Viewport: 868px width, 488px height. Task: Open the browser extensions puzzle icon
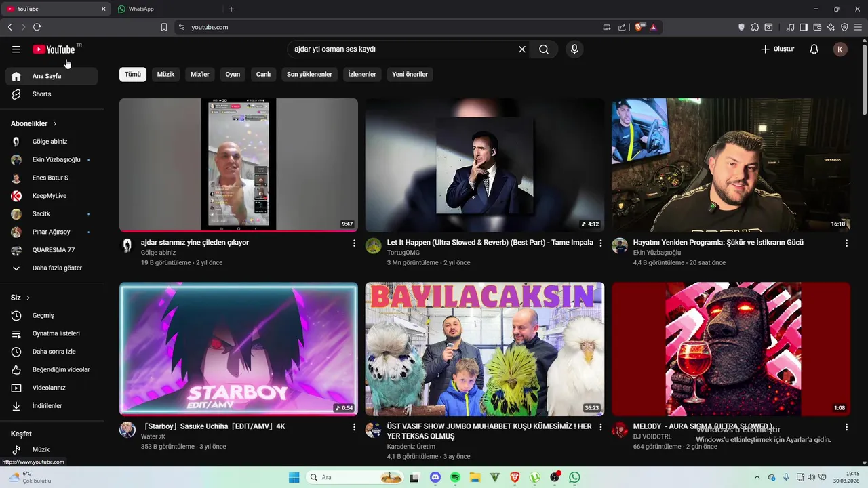click(x=755, y=27)
